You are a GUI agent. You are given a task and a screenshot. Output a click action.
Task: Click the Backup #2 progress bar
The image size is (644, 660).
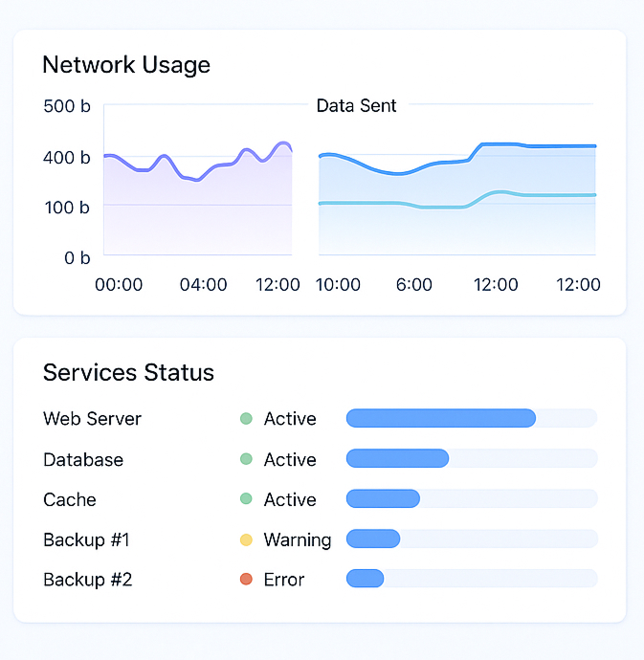click(x=471, y=579)
